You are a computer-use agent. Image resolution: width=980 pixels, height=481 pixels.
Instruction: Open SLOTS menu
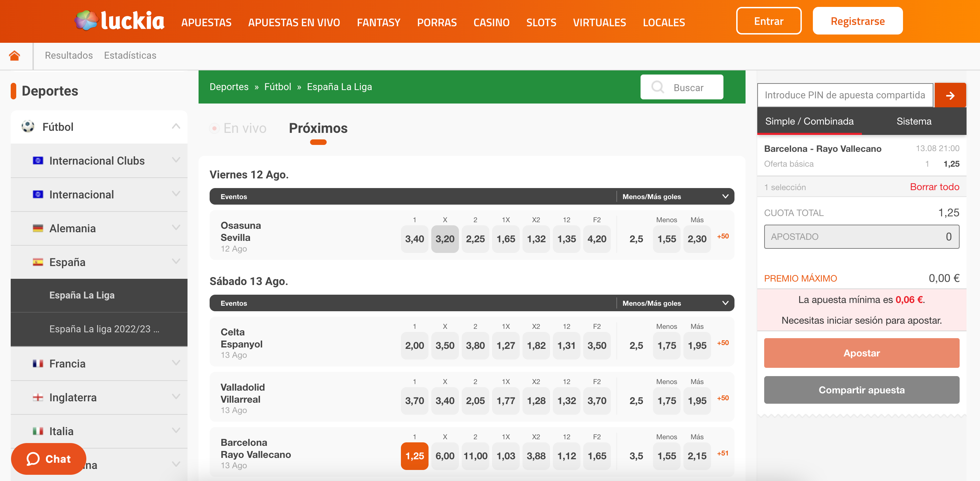541,22
